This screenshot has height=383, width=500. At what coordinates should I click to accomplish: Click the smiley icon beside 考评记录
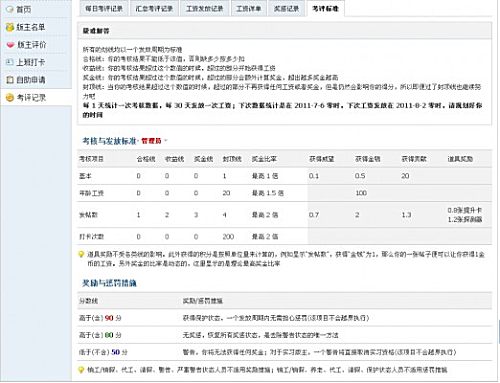10,98
